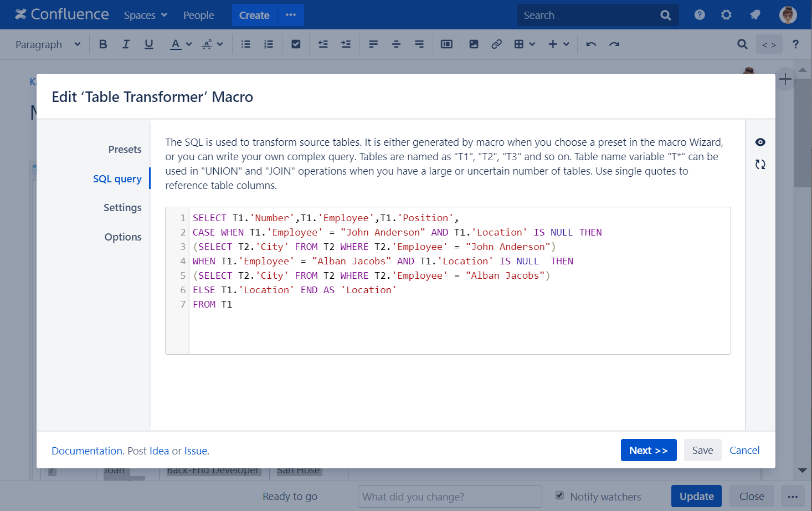Toggle the Notify watchers checkbox
The height and width of the screenshot is (511, 812).
[559, 495]
